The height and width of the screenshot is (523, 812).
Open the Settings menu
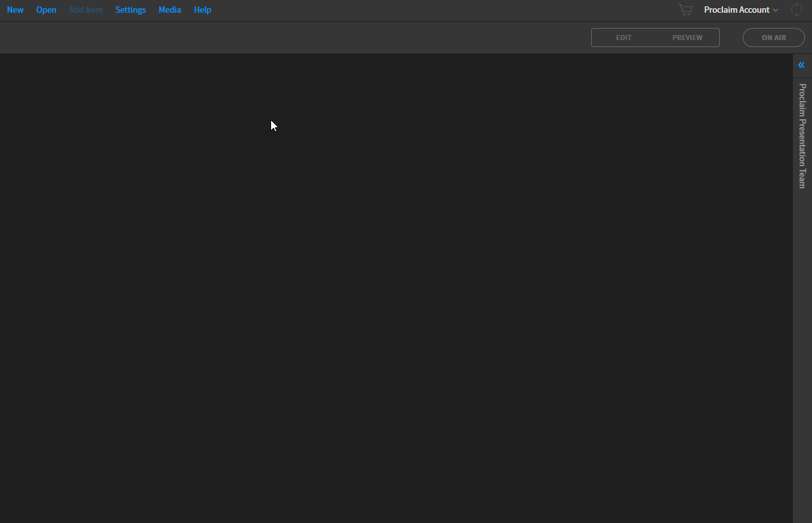tap(130, 10)
